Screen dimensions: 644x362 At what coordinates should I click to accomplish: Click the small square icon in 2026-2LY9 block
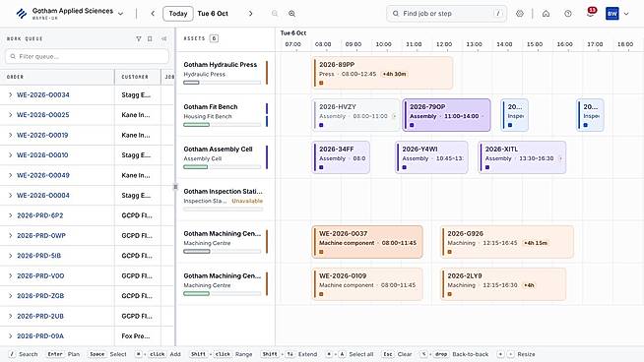(450, 294)
